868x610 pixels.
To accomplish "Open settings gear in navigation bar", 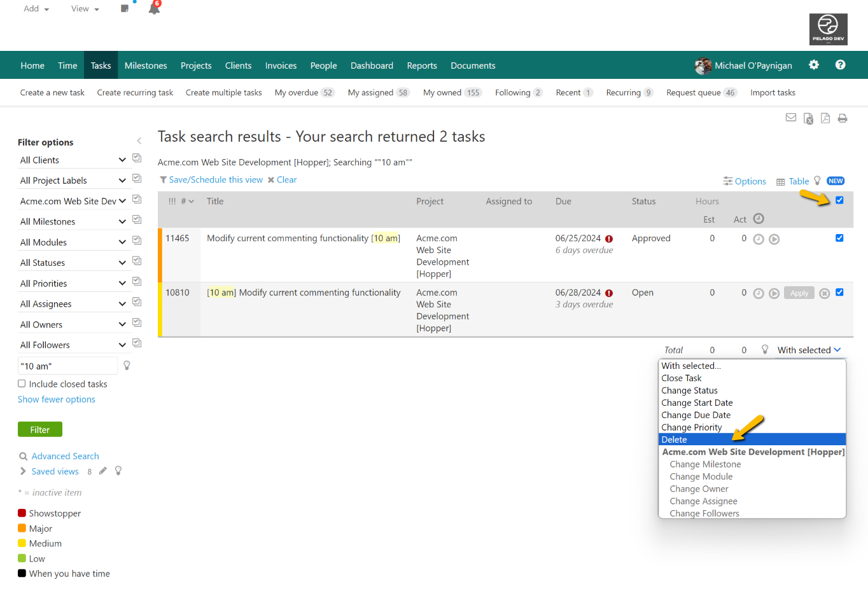I will tap(814, 65).
